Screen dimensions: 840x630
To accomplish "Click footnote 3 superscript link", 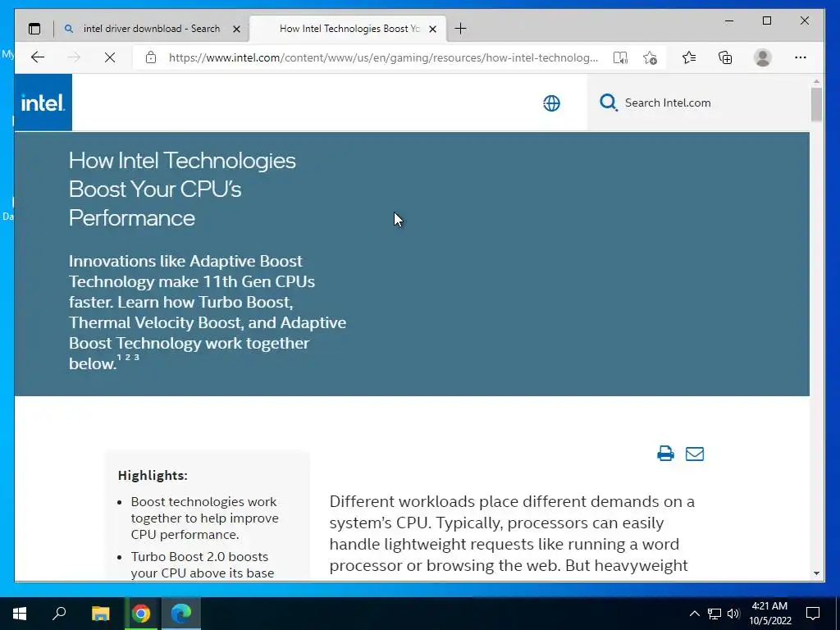I will (137, 358).
